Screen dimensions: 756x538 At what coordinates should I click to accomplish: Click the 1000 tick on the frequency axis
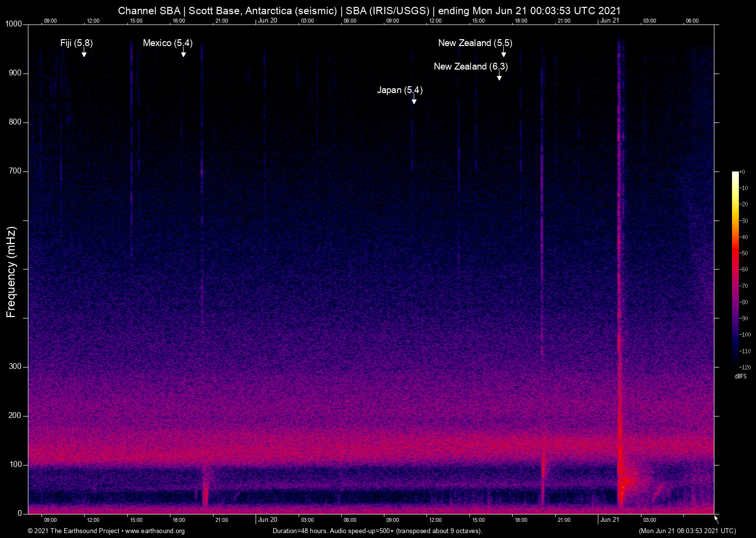click(13, 24)
